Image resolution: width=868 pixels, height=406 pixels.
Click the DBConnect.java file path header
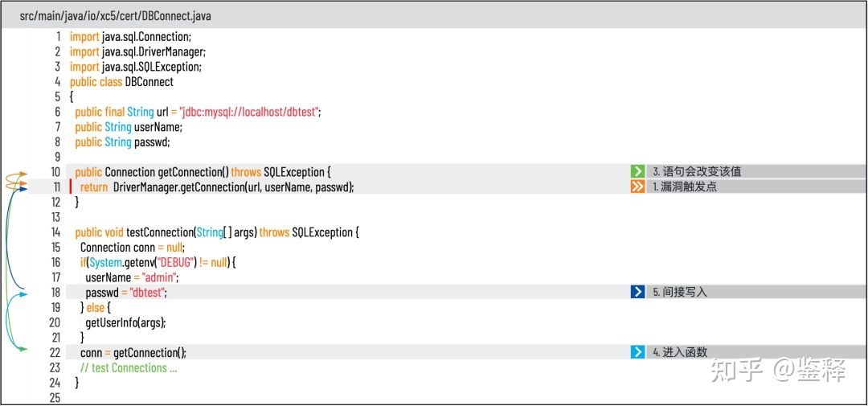[x=115, y=15]
